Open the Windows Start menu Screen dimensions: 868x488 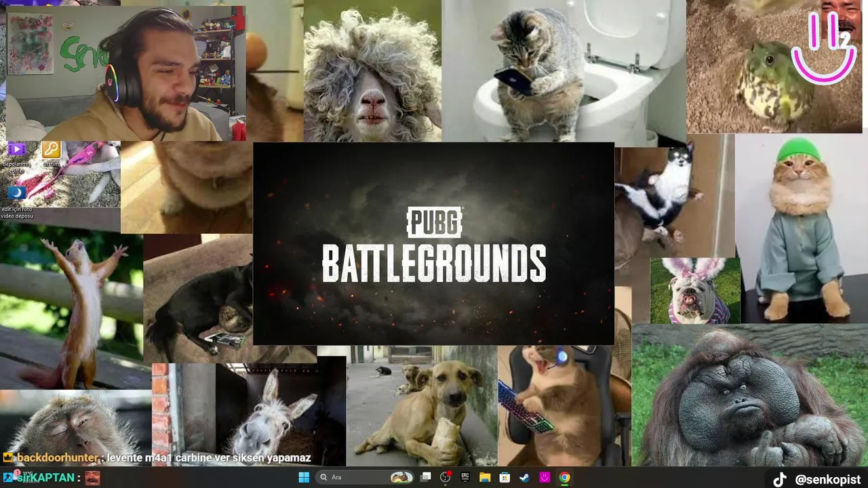click(x=304, y=477)
